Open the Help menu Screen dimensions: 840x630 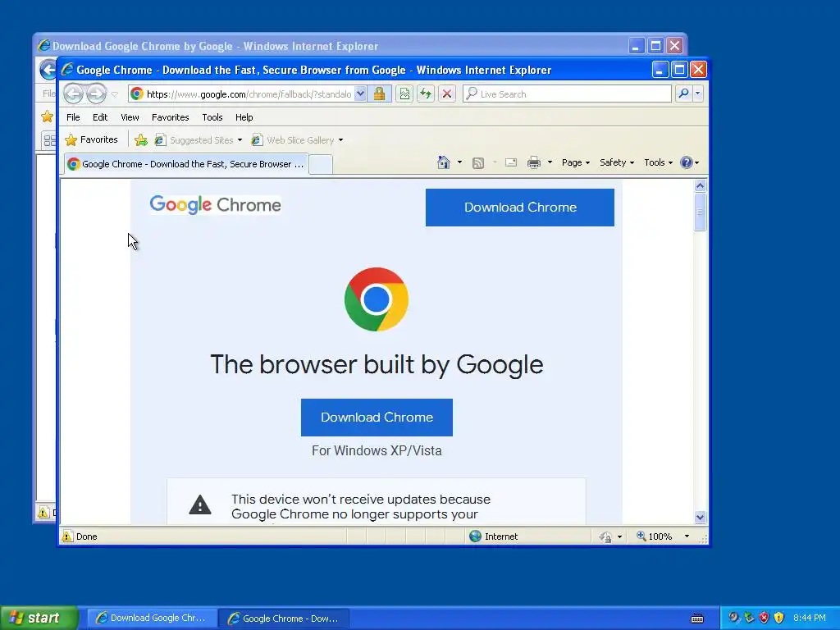(244, 117)
